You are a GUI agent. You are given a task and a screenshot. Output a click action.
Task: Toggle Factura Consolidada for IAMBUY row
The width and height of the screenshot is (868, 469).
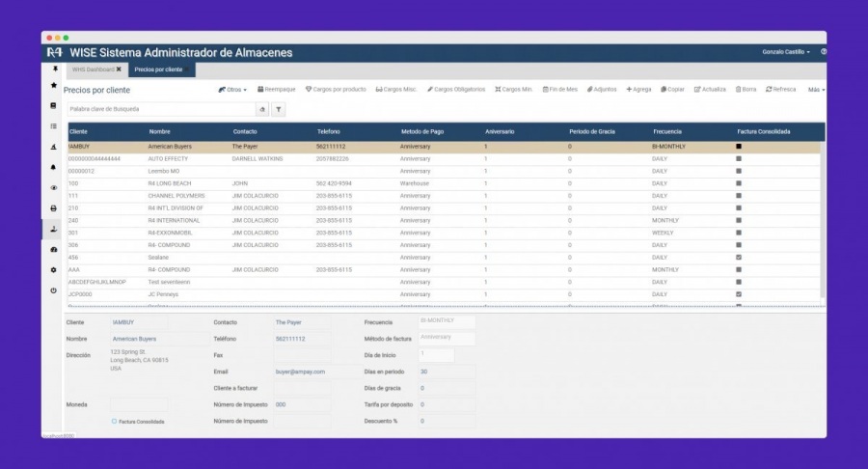point(739,147)
